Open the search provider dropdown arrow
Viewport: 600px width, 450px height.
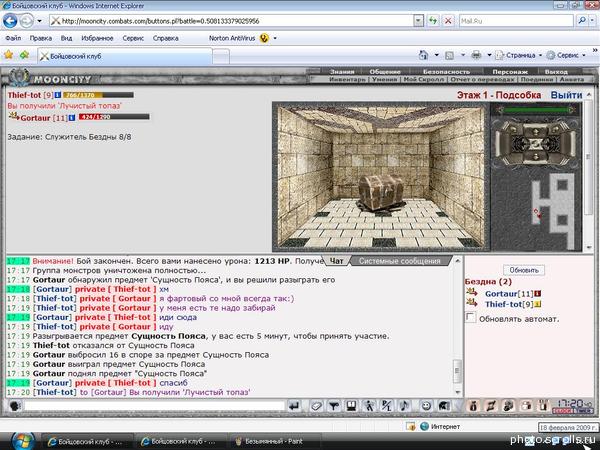593,21
